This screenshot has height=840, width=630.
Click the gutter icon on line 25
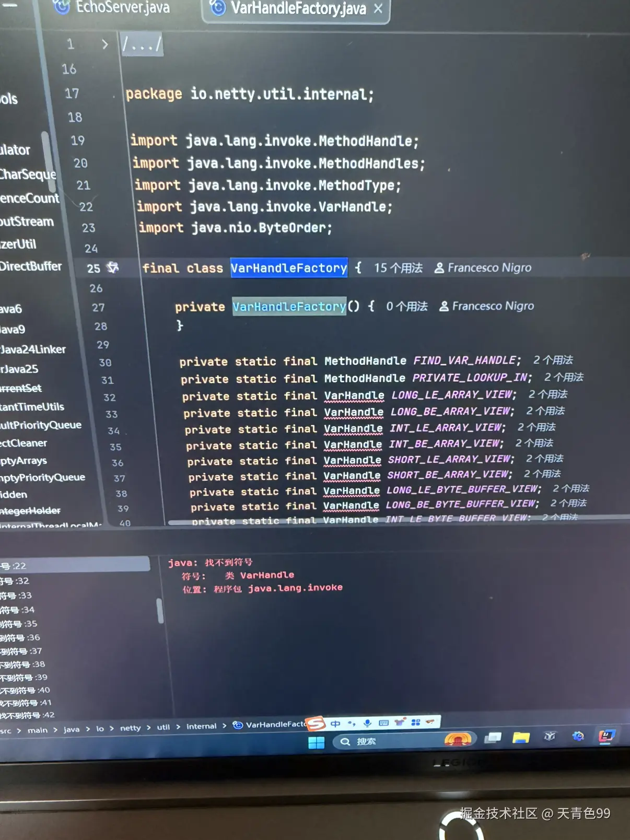(113, 268)
